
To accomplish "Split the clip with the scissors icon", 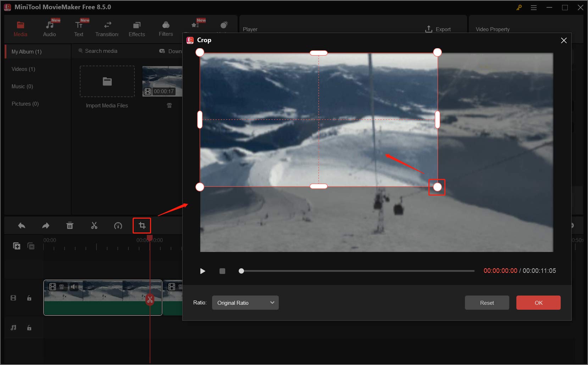I will [94, 225].
